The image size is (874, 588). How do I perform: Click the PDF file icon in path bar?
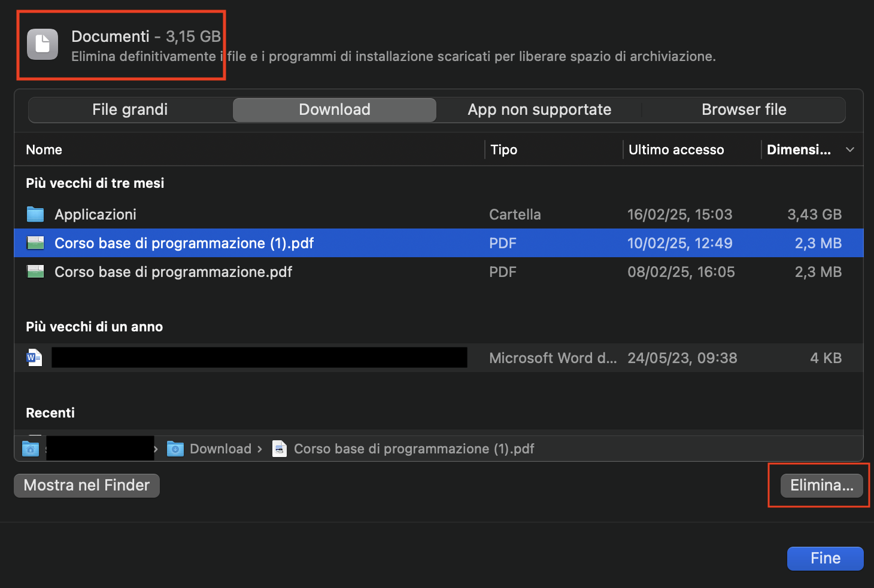tap(280, 449)
